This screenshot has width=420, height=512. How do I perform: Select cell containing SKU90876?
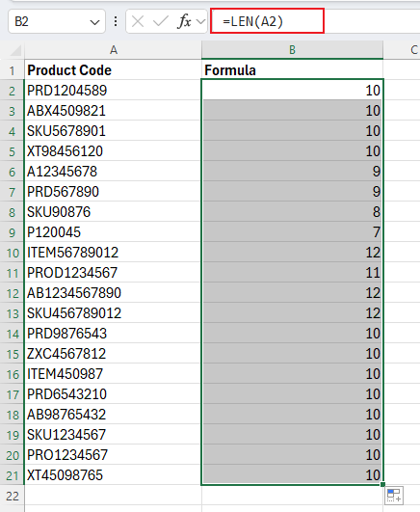113,212
